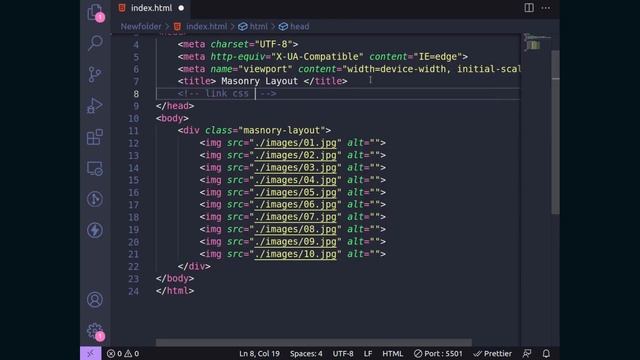This screenshot has height=360, width=640.
Task: Click the feedback icon in status bar
Action: (527, 353)
